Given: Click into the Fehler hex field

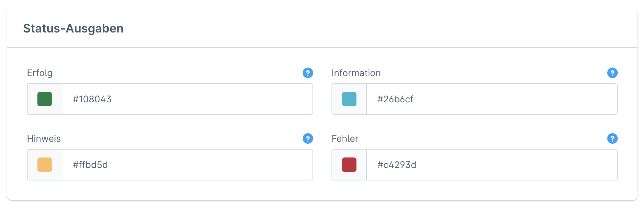Looking at the screenshot, I should click(492, 165).
